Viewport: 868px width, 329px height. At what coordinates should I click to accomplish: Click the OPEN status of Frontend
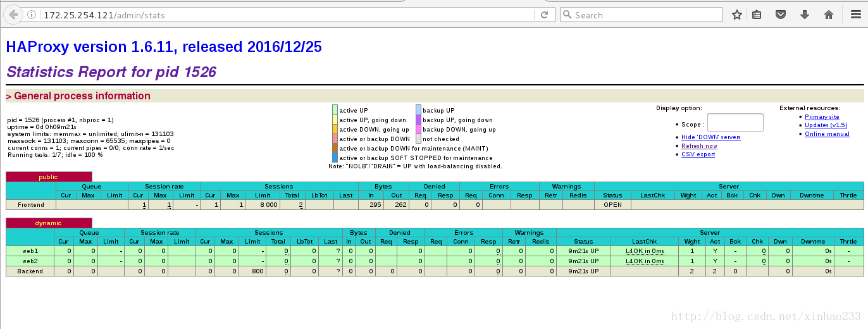pyautogui.click(x=612, y=205)
